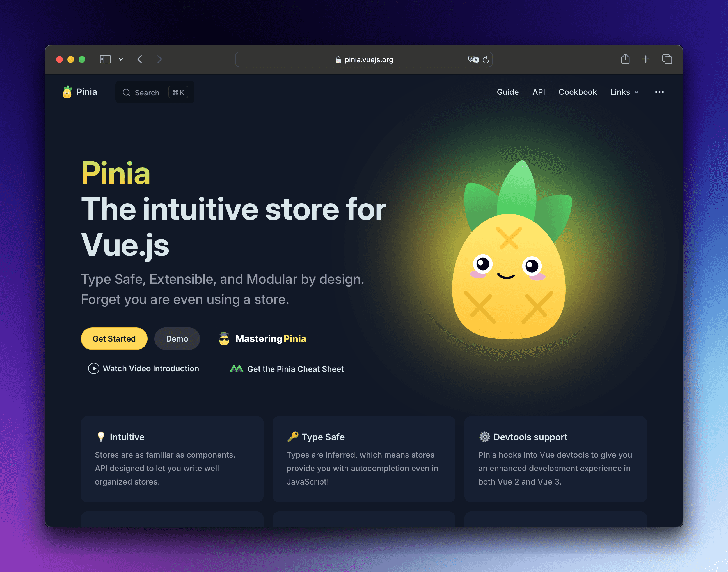Click the API navigation link
Image resolution: width=728 pixels, height=572 pixels.
[538, 91]
